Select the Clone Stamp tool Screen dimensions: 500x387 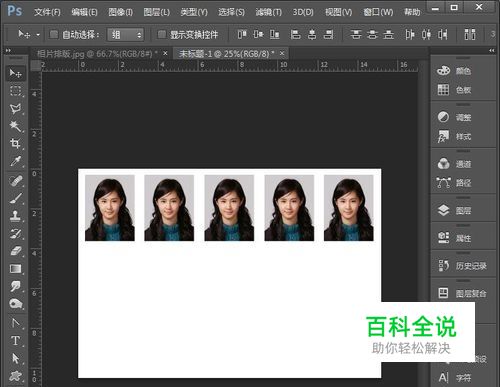tap(15, 215)
